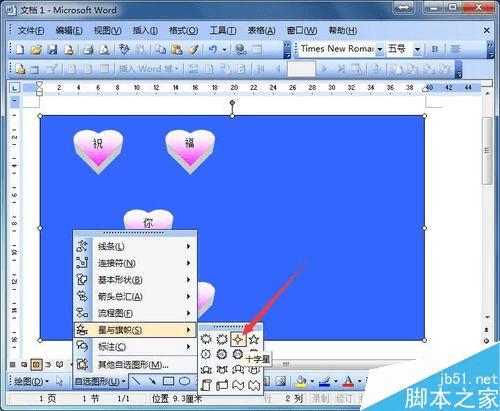Image resolution: width=500 pixels, height=411 pixels.
Task: Choose the vertical scroll shape
Action: 206,385
